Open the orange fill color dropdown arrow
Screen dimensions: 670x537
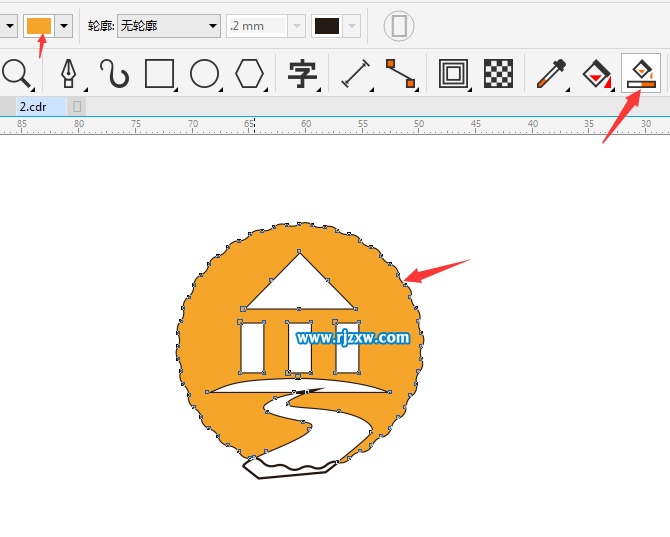click(x=65, y=26)
